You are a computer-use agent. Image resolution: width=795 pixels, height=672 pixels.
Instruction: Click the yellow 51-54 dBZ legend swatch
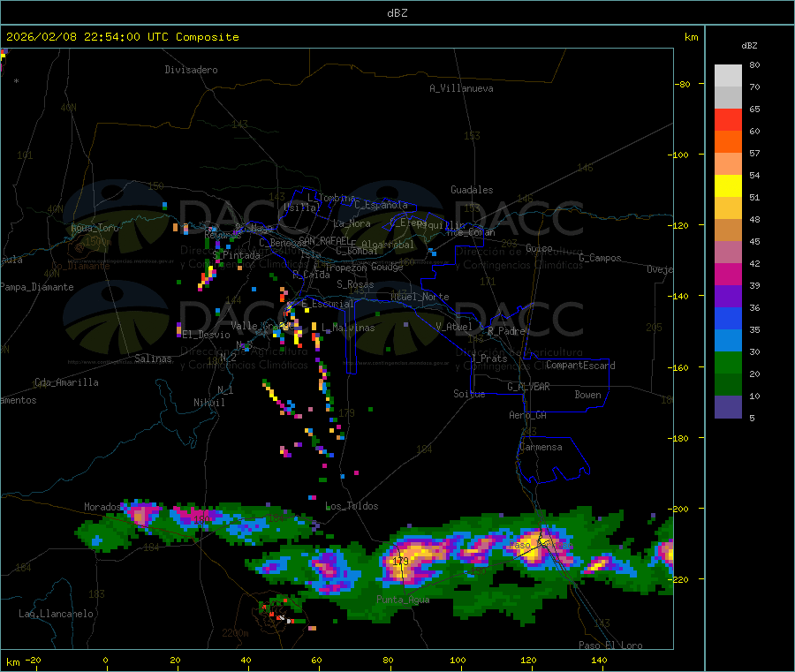pos(728,186)
